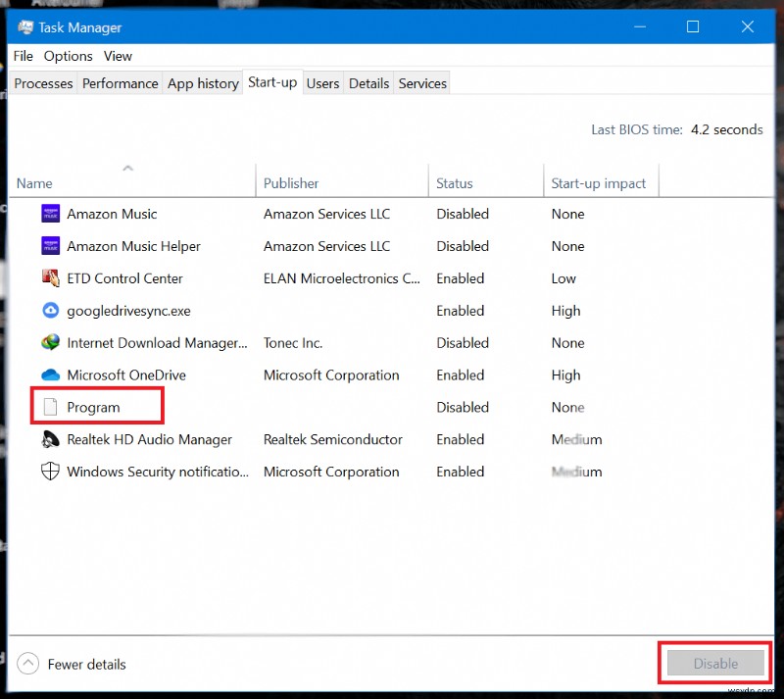Click the Realtek HD Audio Manager speaker icon
The image size is (784, 699).
pos(50,439)
